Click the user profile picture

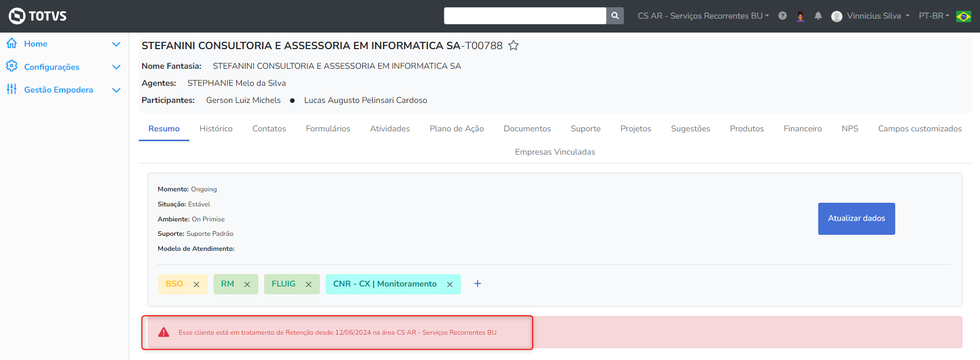(x=837, y=16)
